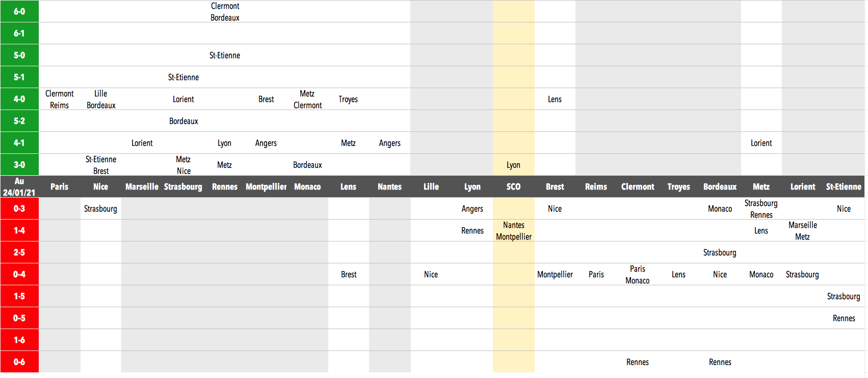Click the Bordeaux column header

point(720,186)
